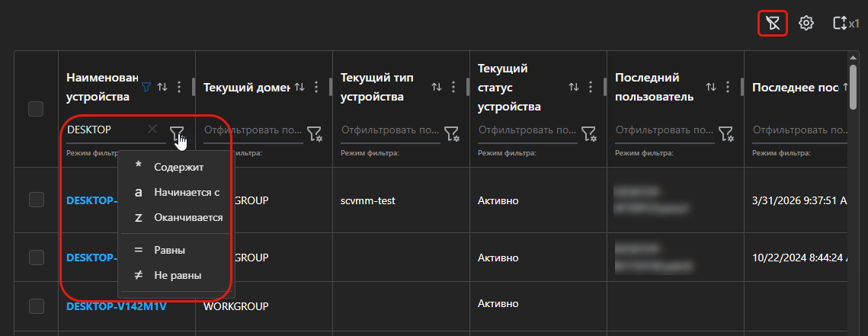
Task: Open filter mode dropdown for Текущий статус устройства
Action: 588,134
